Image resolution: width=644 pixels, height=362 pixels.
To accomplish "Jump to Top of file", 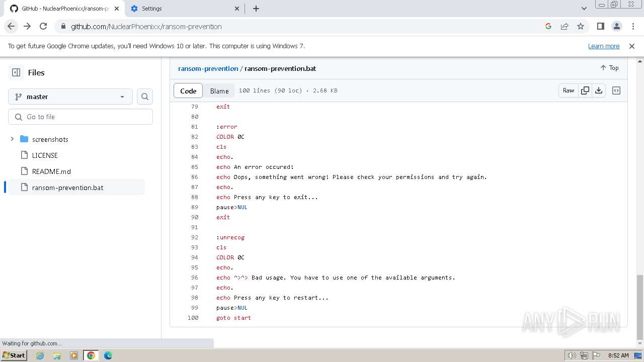I will click(609, 68).
